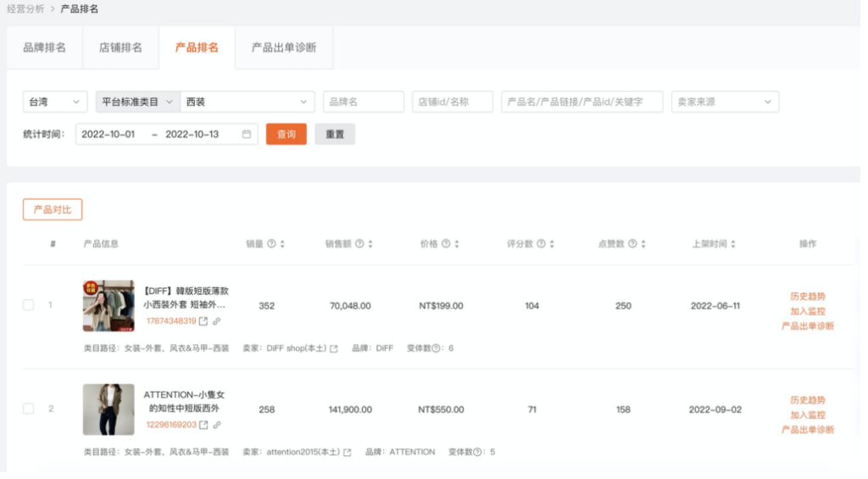
Task: Open the 西装 category dropdown
Action: click(248, 102)
